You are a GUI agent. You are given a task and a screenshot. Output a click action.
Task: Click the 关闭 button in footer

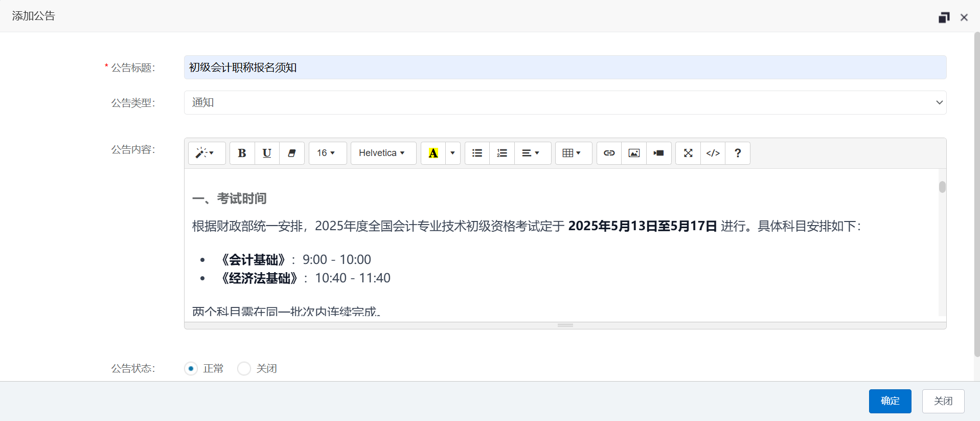943,401
